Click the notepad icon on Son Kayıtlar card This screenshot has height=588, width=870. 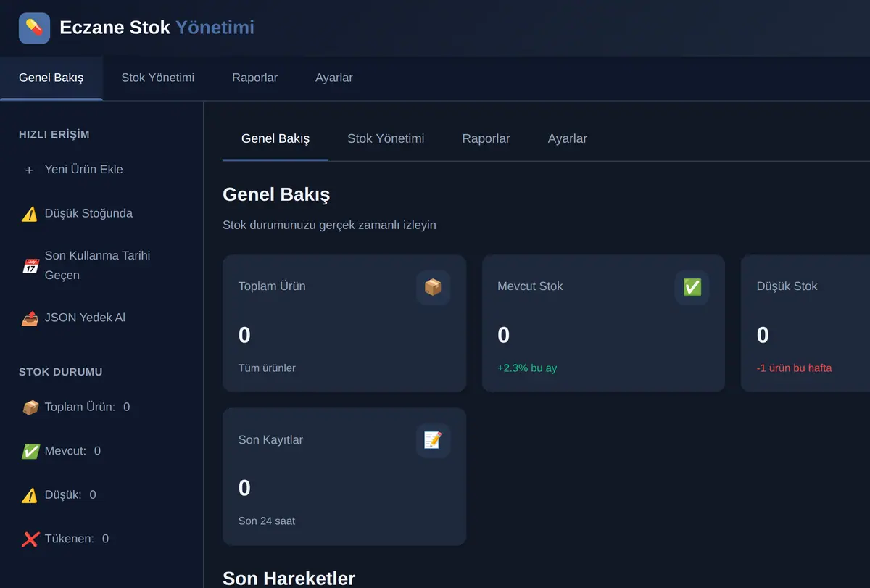pos(433,440)
